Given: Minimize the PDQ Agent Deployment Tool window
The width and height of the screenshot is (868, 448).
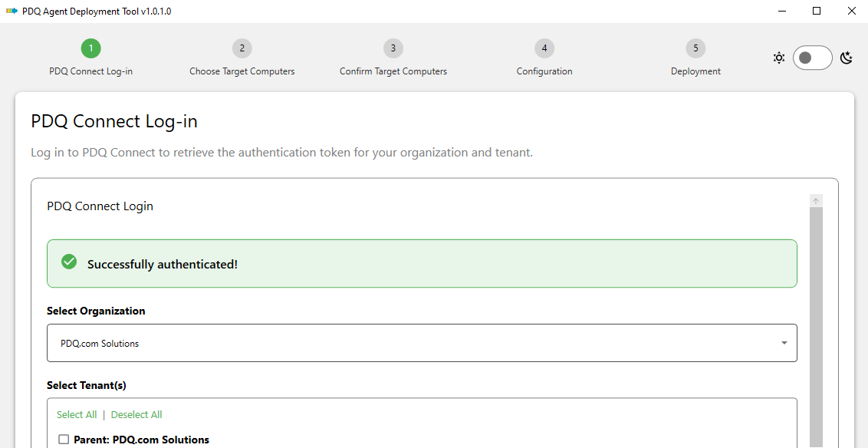Looking at the screenshot, I should [x=781, y=11].
